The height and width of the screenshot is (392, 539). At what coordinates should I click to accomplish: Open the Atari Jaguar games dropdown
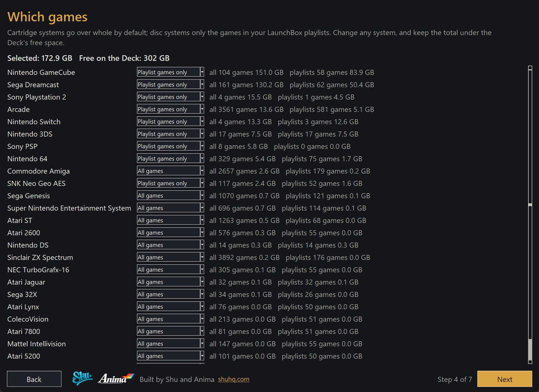tap(170, 282)
